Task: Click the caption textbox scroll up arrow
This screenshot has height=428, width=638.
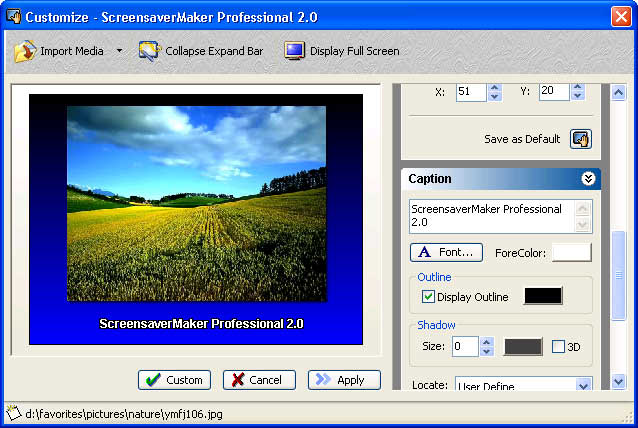Action: 583,208
